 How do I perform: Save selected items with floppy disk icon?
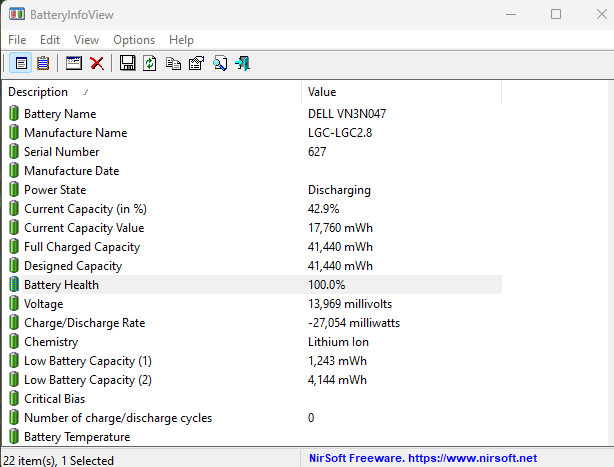pyautogui.click(x=127, y=63)
